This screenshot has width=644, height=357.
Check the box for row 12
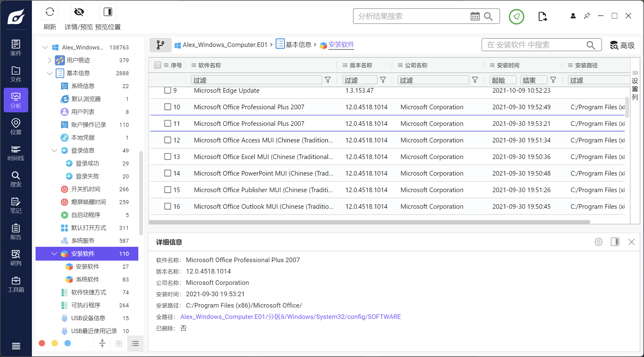[167, 140]
